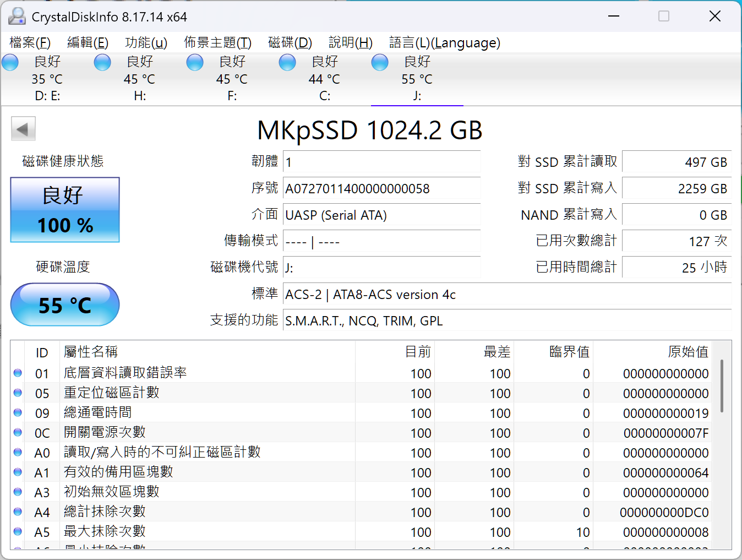Image resolution: width=742 pixels, height=560 pixels.
Task: Open the 檔案(F) menu
Action: click(30, 43)
